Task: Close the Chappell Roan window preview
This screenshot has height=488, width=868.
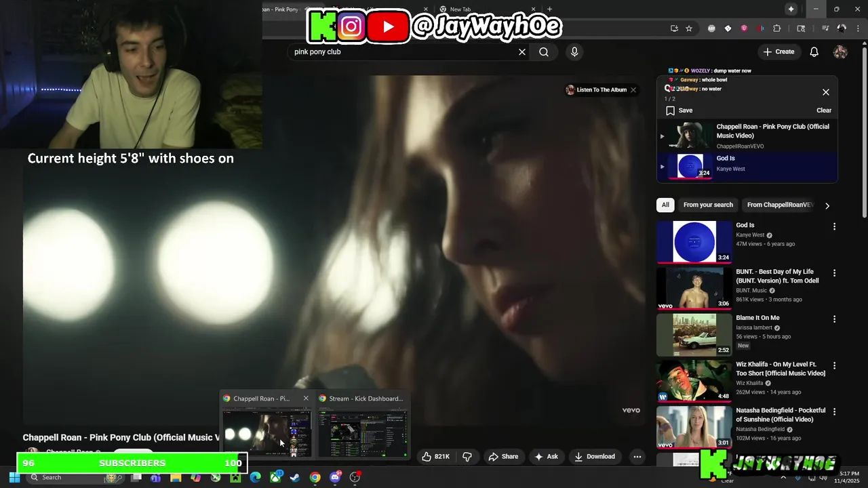Action: 306,399
